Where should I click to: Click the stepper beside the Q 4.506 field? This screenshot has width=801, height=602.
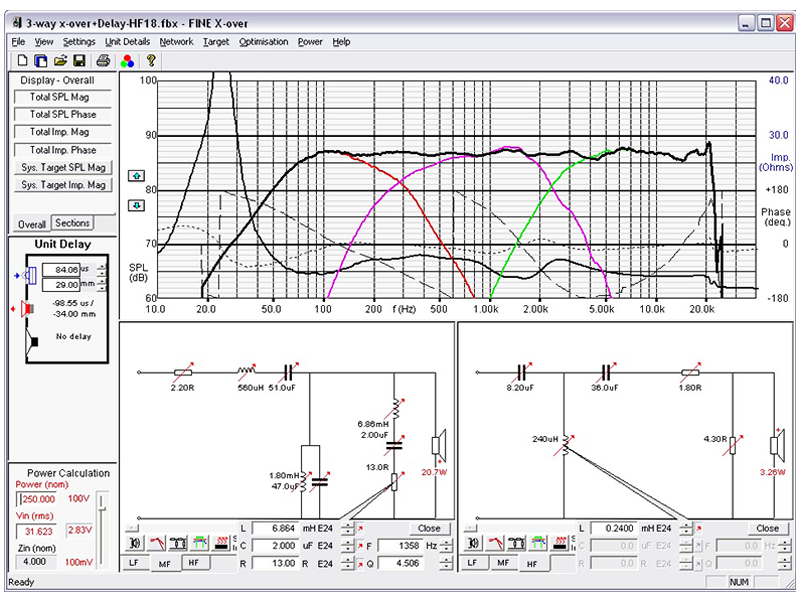click(446, 563)
